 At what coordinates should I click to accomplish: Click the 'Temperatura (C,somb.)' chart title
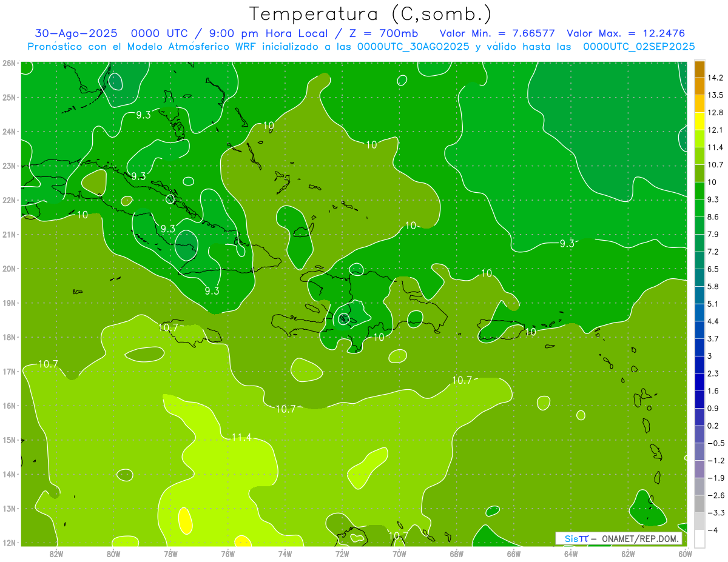click(371, 14)
